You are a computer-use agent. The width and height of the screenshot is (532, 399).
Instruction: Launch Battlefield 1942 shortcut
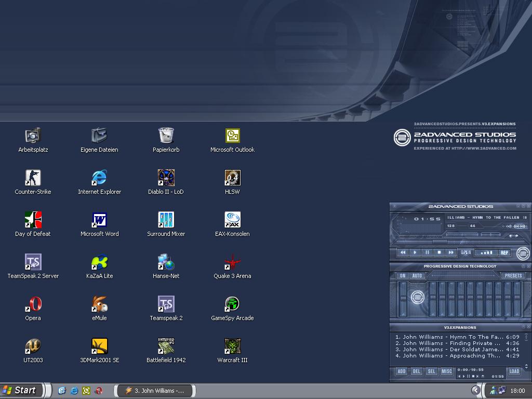tap(166, 350)
